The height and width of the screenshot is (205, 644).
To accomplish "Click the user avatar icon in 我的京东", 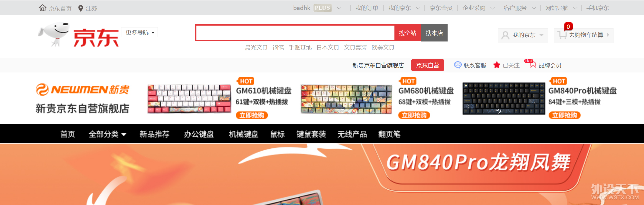I will pos(505,35).
